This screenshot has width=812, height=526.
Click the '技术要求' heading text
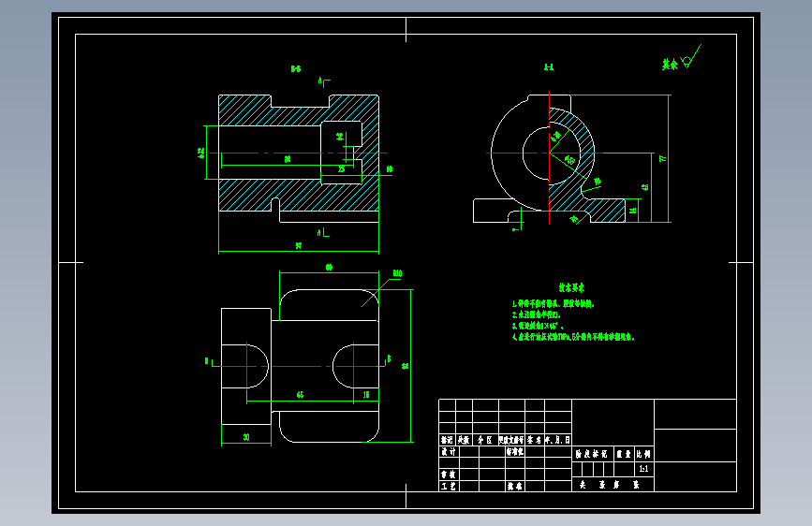[x=571, y=288]
